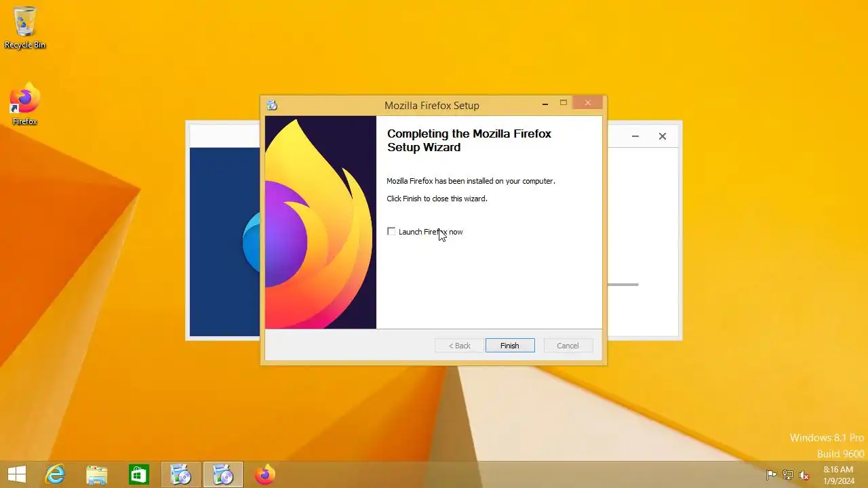
Task: Enable the Launch Firefox now checkbox
Action: [x=391, y=232]
